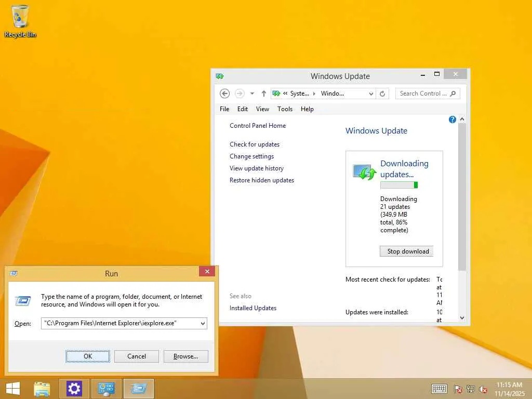532x399 pixels.
Task: Close the Run dialog
Action: [207, 271]
